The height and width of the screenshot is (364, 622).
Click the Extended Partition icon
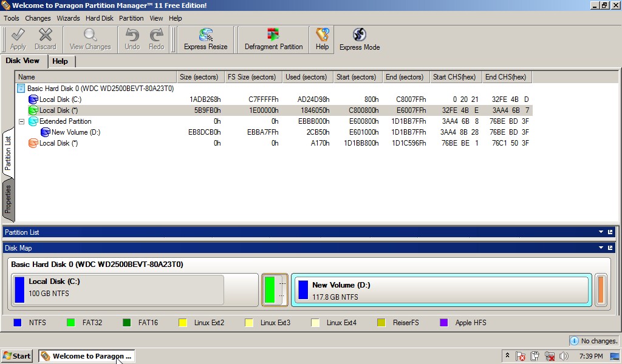click(x=33, y=121)
